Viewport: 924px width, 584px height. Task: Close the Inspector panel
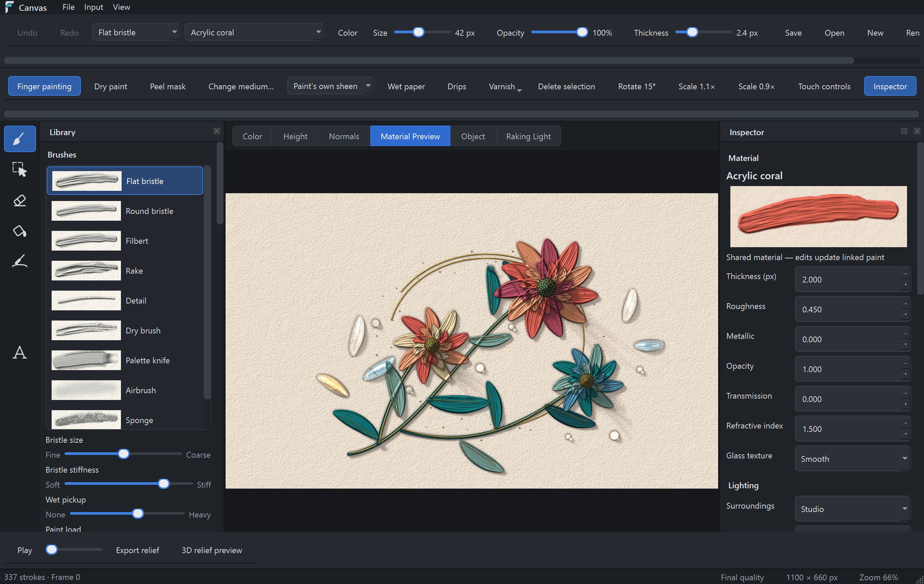click(x=917, y=131)
